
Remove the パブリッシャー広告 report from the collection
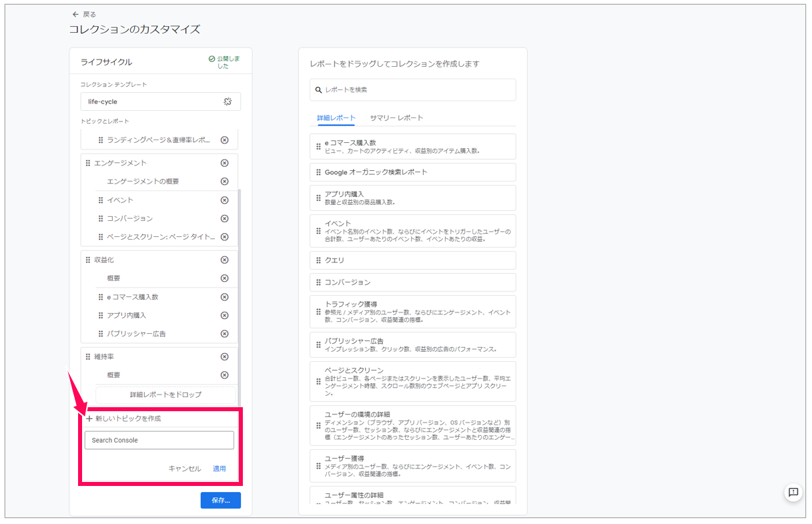pos(224,334)
